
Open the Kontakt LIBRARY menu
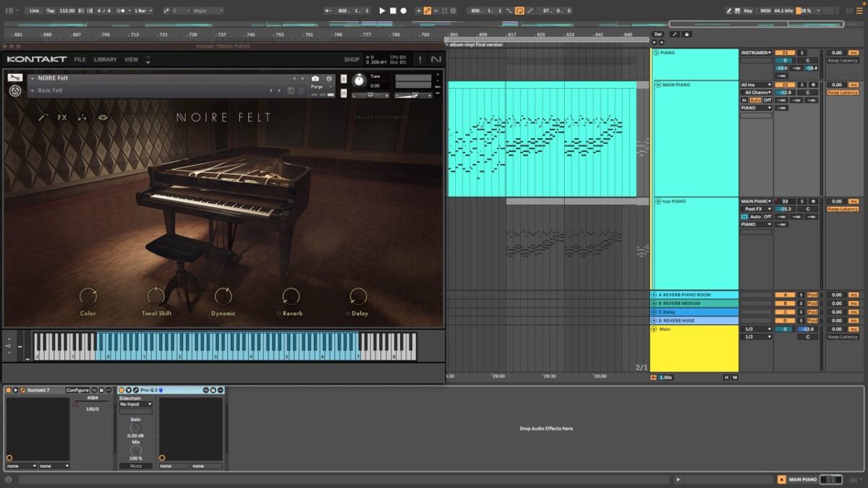(x=105, y=59)
